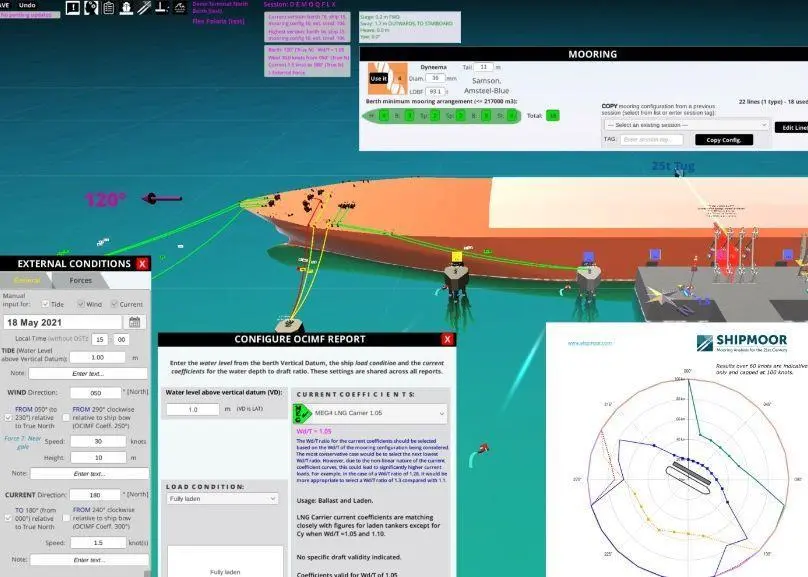Switch to the General tab
Image resolution: width=808 pixels, height=577 pixels.
[27, 280]
